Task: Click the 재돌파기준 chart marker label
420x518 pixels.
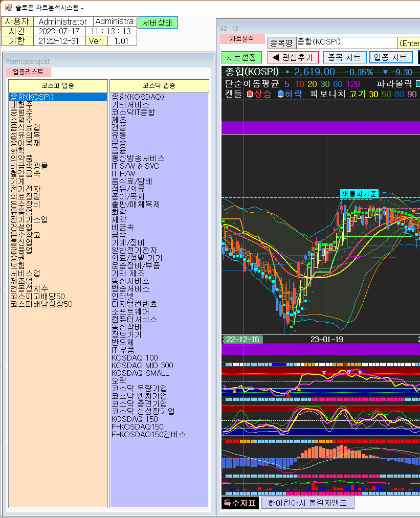Action: (x=359, y=194)
